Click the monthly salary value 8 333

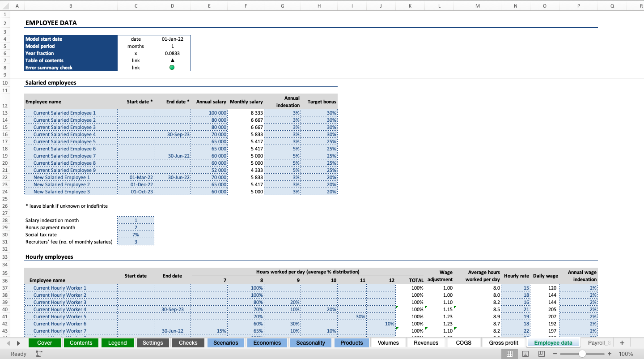pyautogui.click(x=246, y=113)
